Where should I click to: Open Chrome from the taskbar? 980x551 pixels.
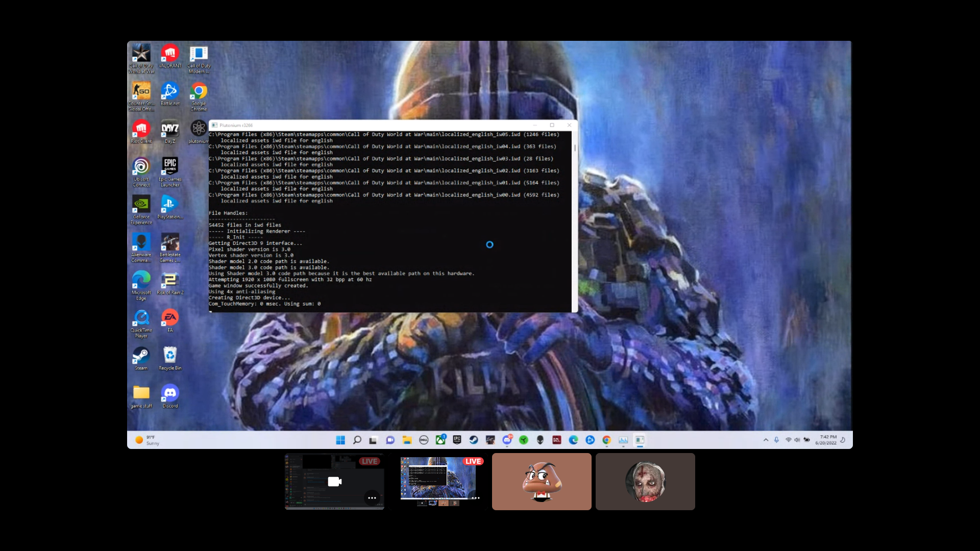tap(606, 440)
